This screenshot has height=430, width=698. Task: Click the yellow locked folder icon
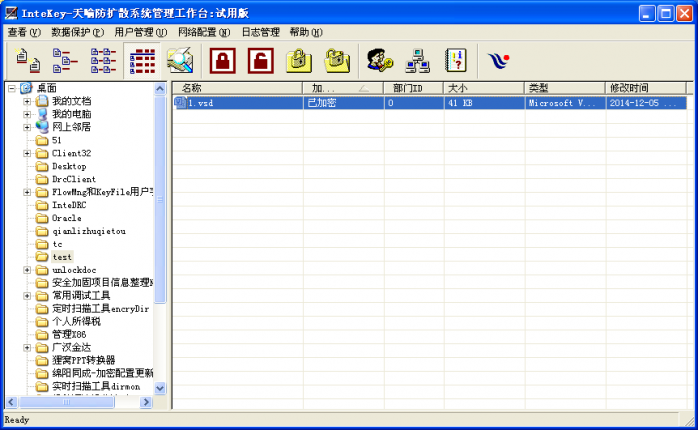pyautogui.click(x=299, y=61)
